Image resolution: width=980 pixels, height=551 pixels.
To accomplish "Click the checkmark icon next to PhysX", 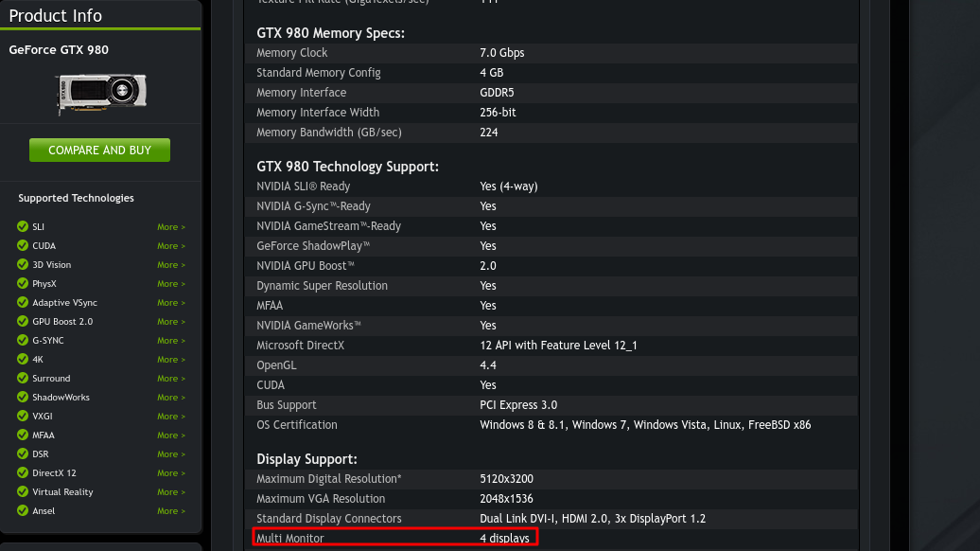I will (23, 283).
